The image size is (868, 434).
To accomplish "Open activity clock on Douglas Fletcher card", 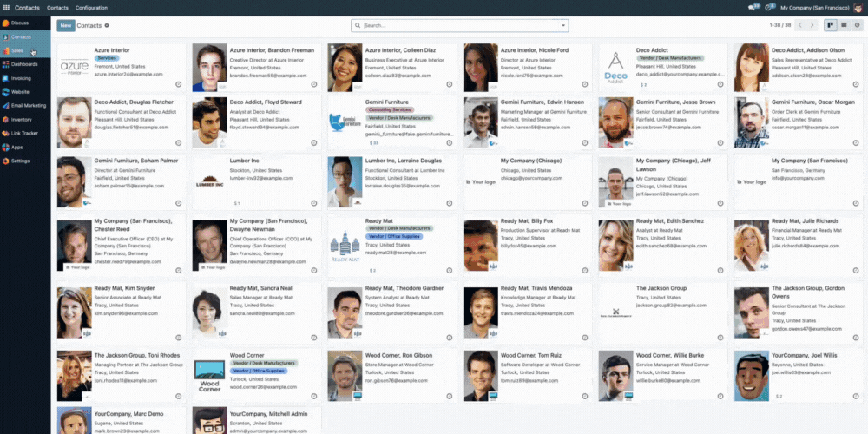I will pos(178,143).
